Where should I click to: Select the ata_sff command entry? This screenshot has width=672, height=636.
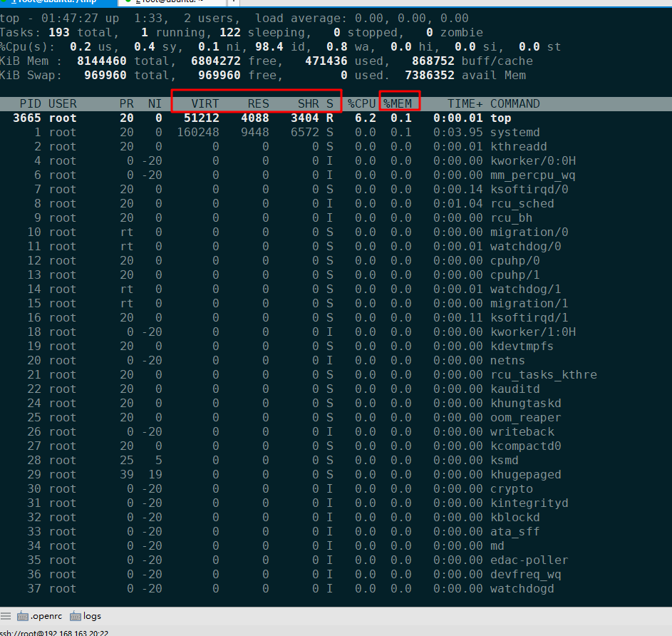pyautogui.click(x=515, y=532)
